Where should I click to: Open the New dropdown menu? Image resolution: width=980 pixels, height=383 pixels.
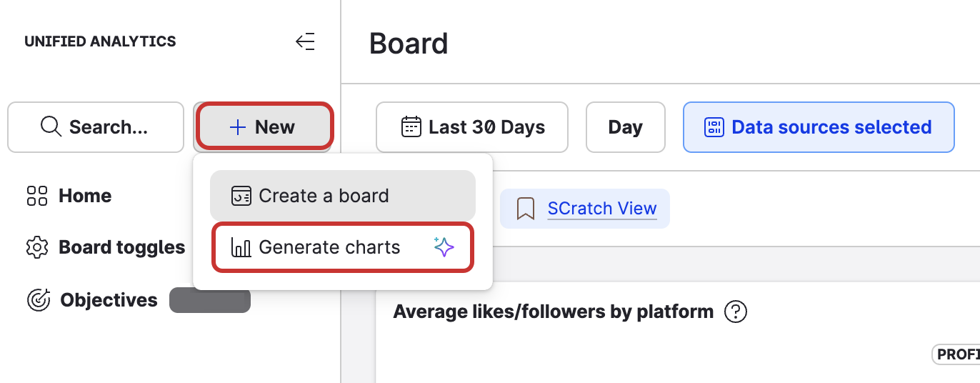click(263, 127)
